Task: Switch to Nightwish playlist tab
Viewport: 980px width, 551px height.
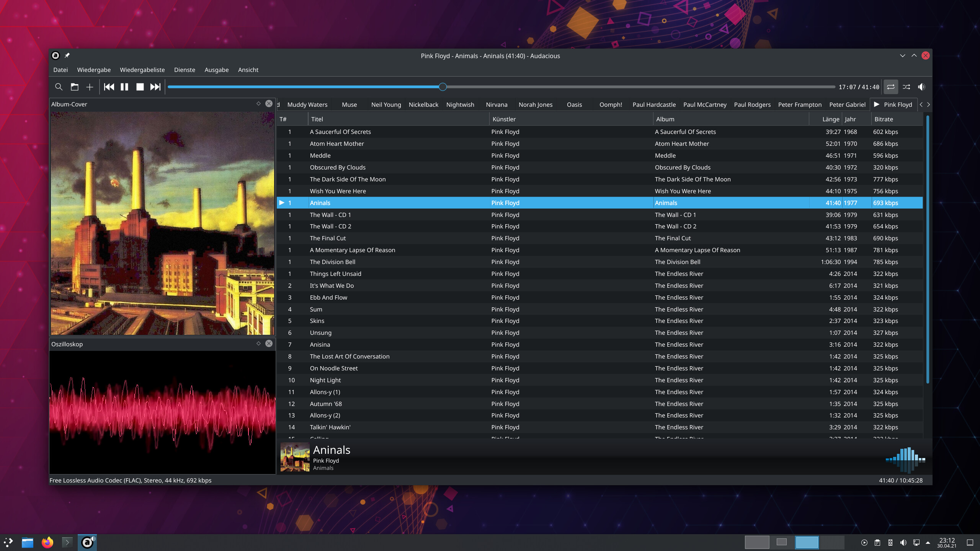Action: click(x=460, y=104)
